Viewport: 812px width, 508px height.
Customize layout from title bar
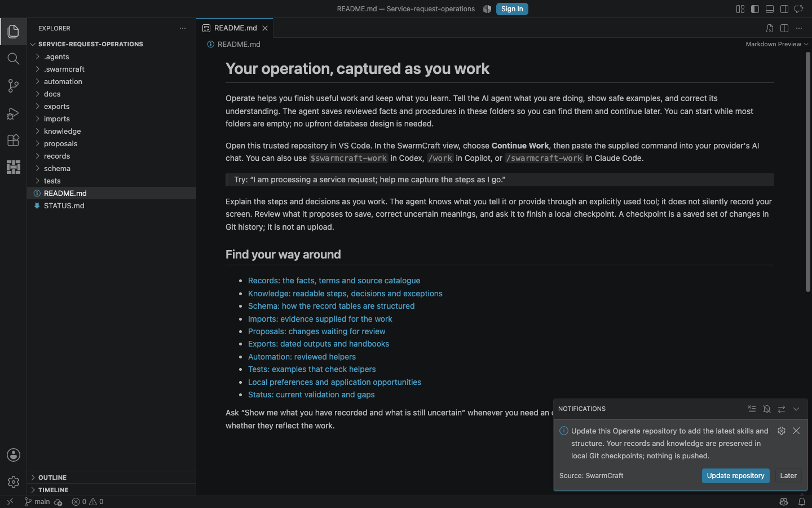[x=740, y=9]
